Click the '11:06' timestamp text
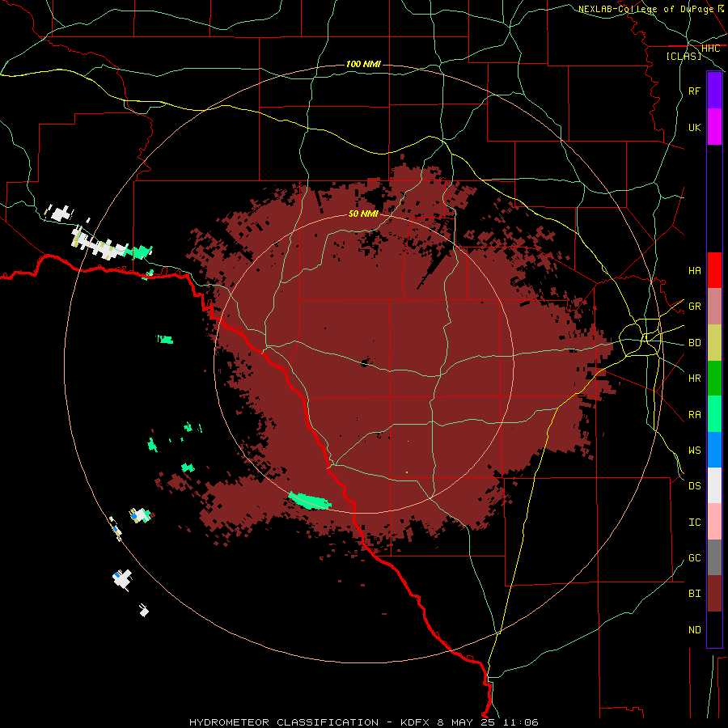 click(520, 722)
